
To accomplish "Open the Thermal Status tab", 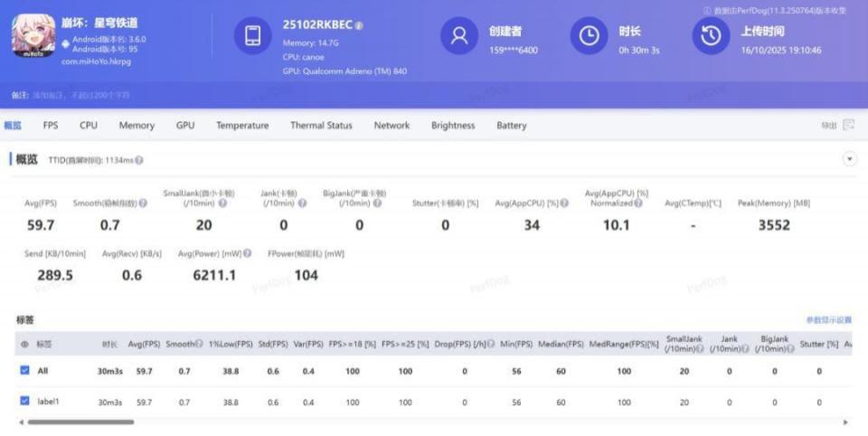I will coord(321,126).
